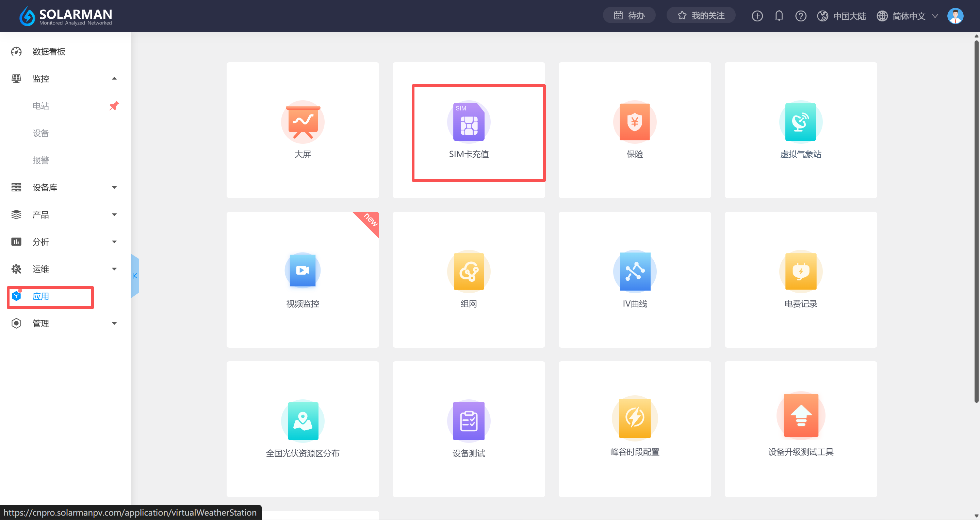Open the 视频监控 video monitoring app
980x520 pixels.
[x=303, y=271]
